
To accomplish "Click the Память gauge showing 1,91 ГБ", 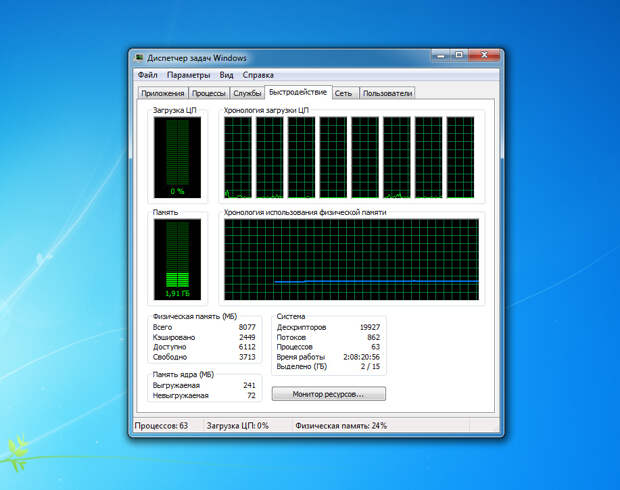I will point(177,259).
